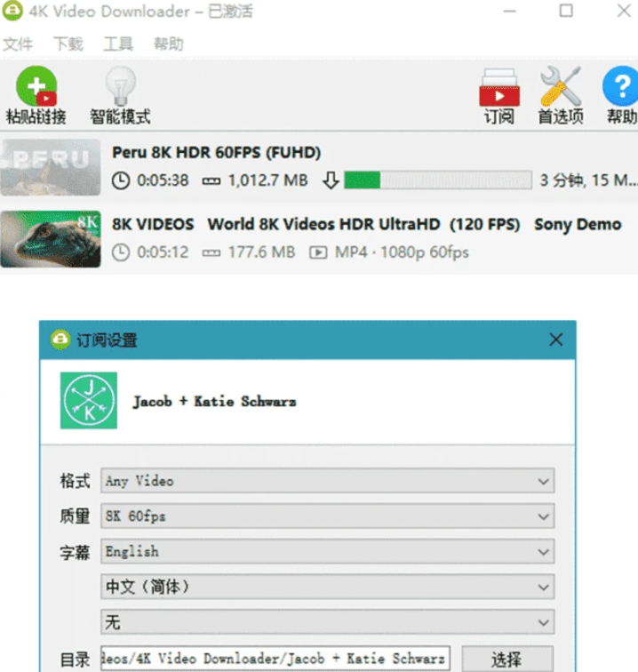Click the Jacob + Katie Schwarz channel avatar

pyautogui.click(x=89, y=400)
